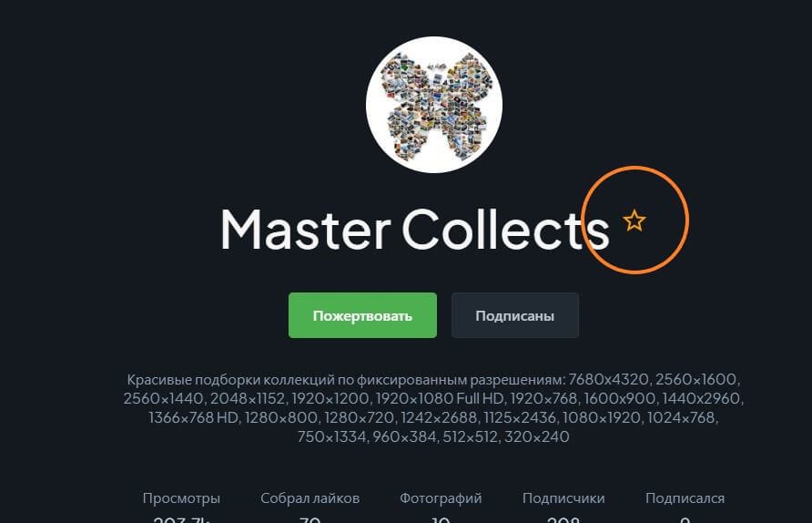This screenshot has height=523, width=812.
Task: Open the Фотографий stat label
Action: 441,498
